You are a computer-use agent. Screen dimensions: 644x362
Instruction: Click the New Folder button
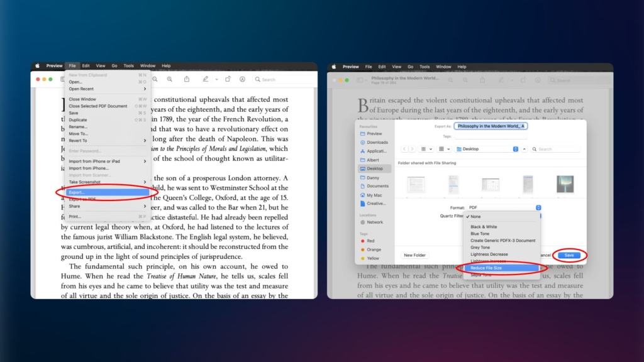coord(414,255)
